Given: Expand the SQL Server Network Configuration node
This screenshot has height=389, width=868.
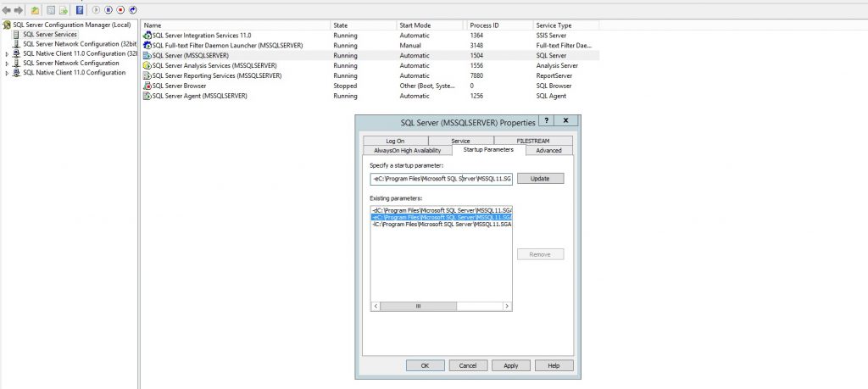Looking at the screenshot, I should pos(7,64).
